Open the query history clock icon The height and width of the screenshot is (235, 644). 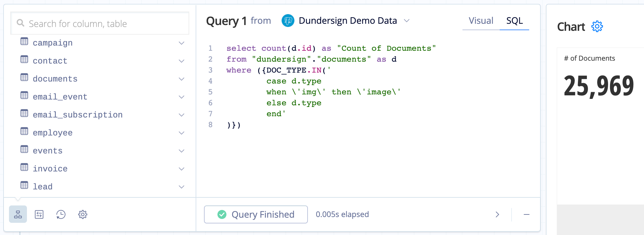click(x=61, y=214)
